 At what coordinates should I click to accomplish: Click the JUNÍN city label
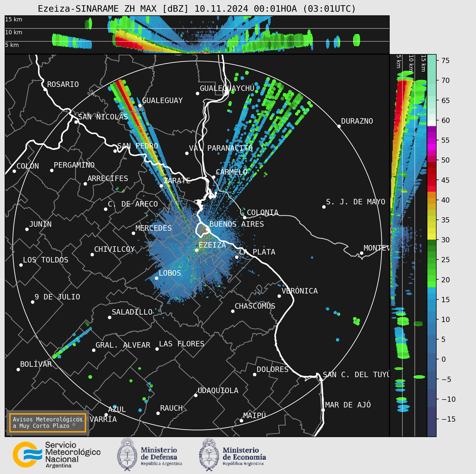click(x=40, y=224)
